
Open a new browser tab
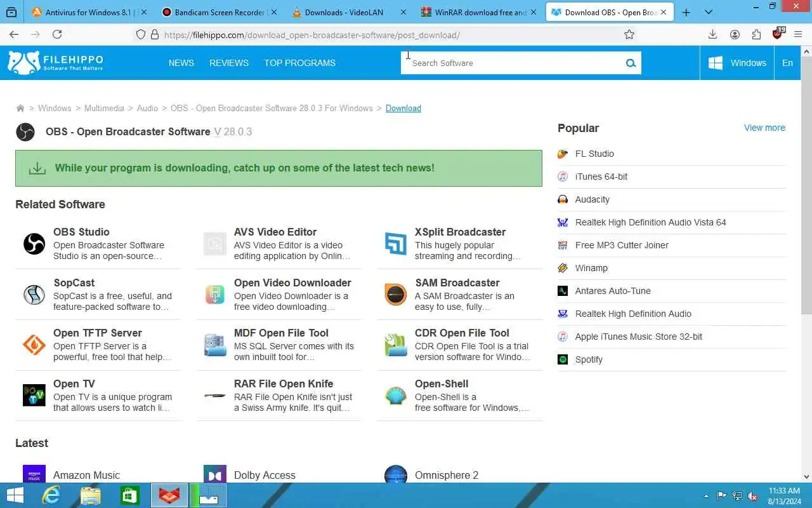click(686, 12)
